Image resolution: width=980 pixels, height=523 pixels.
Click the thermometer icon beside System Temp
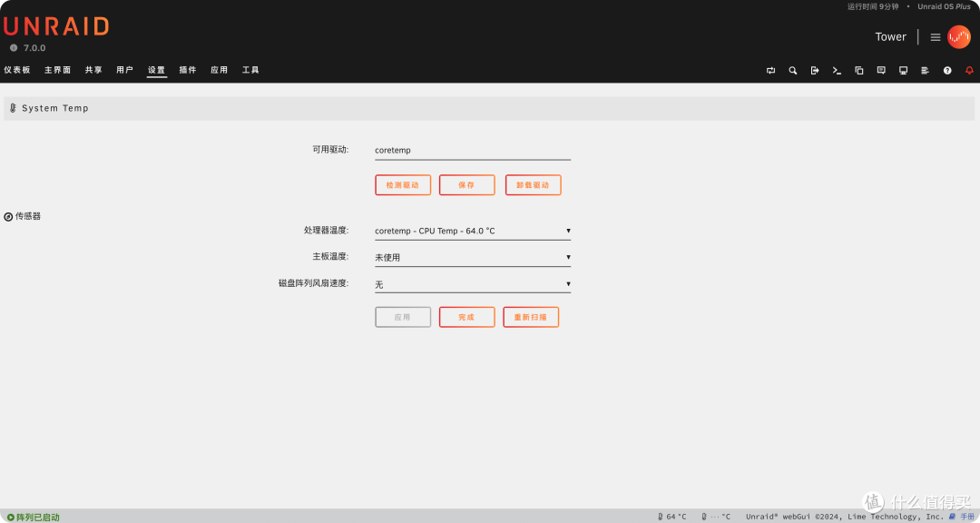(13, 108)
